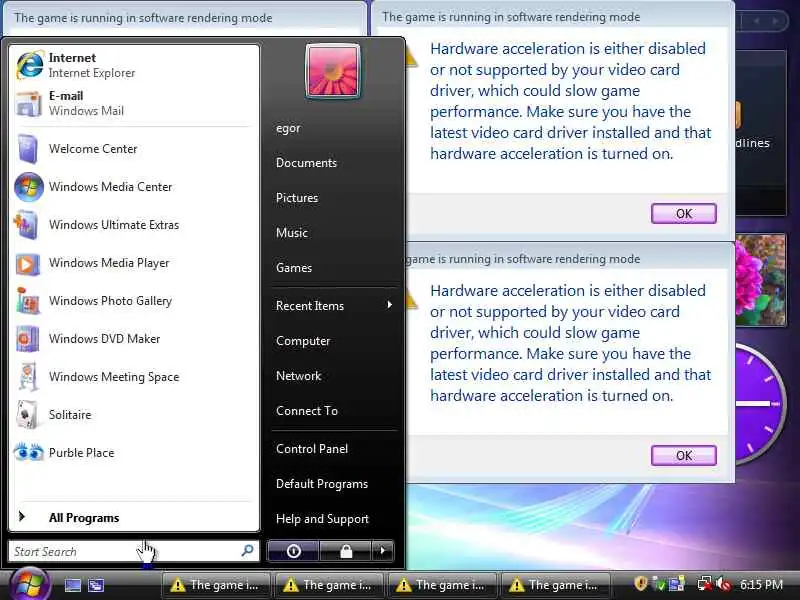The width and height of the screenshot is (800, 600).
Task: Click OK in lower warning dialog
Action: [x=684, y=455]
